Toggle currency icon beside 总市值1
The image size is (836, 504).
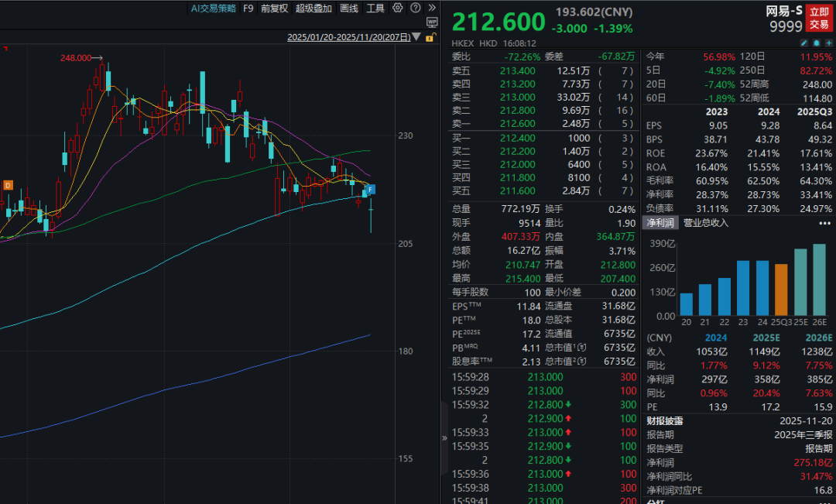(x=583, y=348)
